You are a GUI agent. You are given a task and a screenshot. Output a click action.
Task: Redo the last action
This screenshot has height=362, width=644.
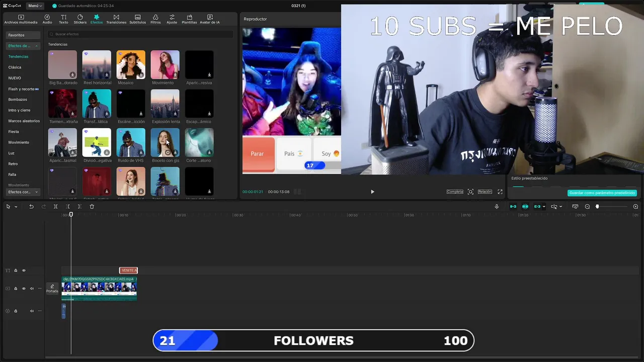(x=43, y=207)
